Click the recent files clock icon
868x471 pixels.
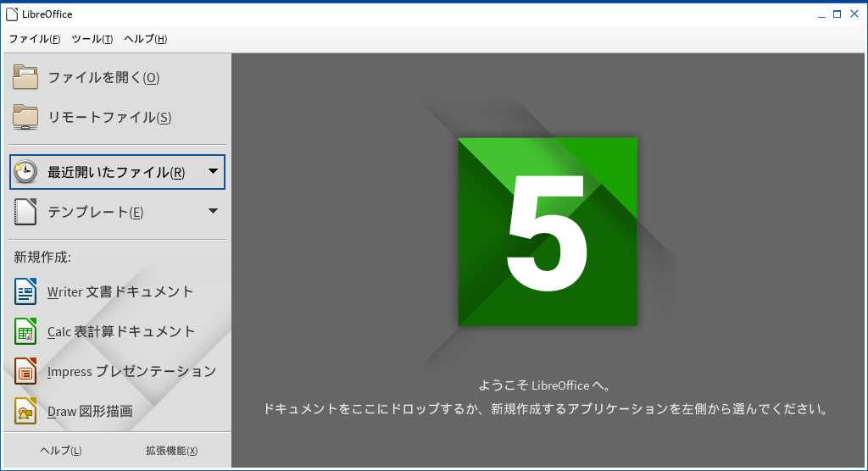[25, 172]
